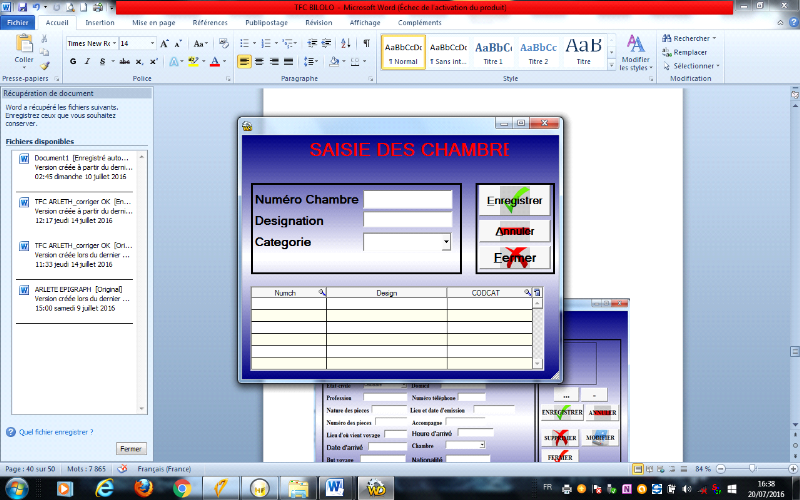Click the Annuler button in form
Viewport: 800px width, 500px height.
tap(514, 231)
